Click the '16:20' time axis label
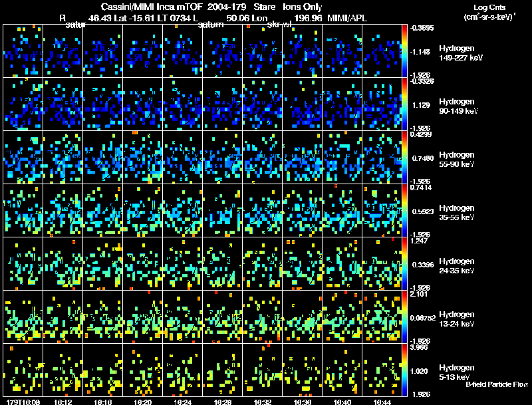 click(143, 402)
